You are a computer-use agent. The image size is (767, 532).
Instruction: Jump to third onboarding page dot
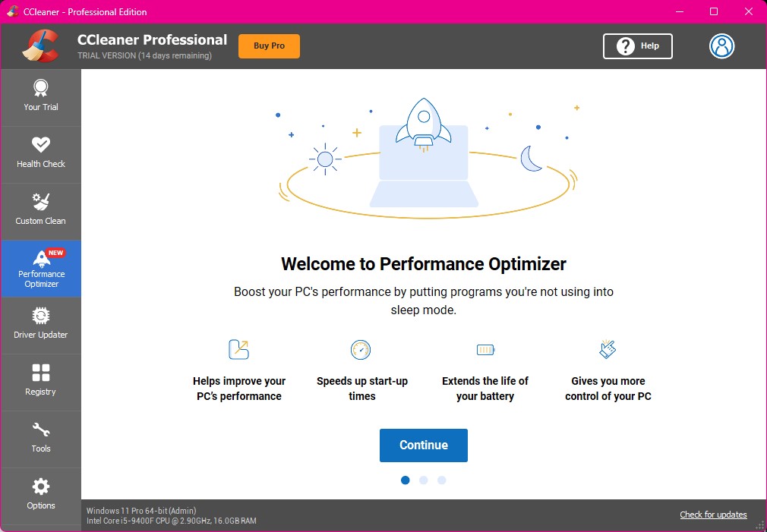442,480
